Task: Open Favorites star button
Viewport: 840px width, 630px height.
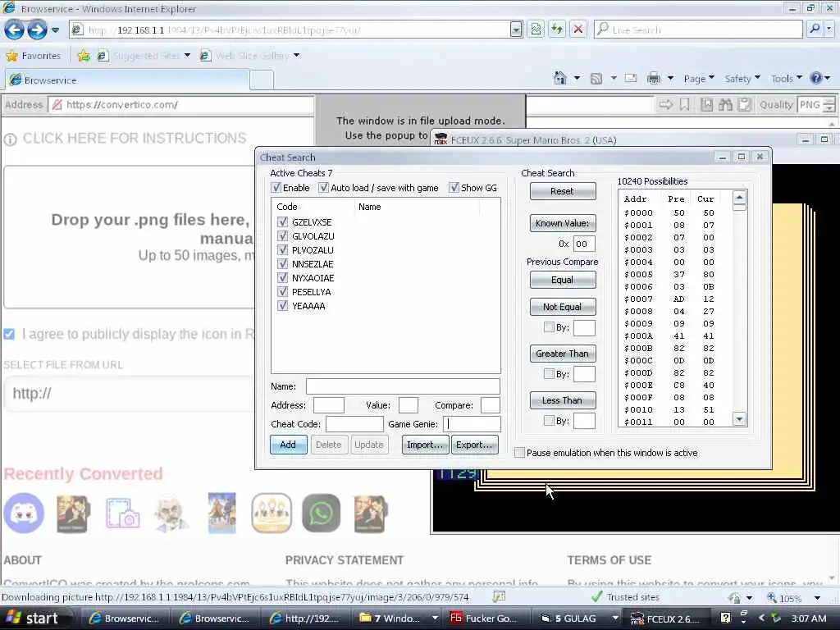Action: click(x=34, y=55)
